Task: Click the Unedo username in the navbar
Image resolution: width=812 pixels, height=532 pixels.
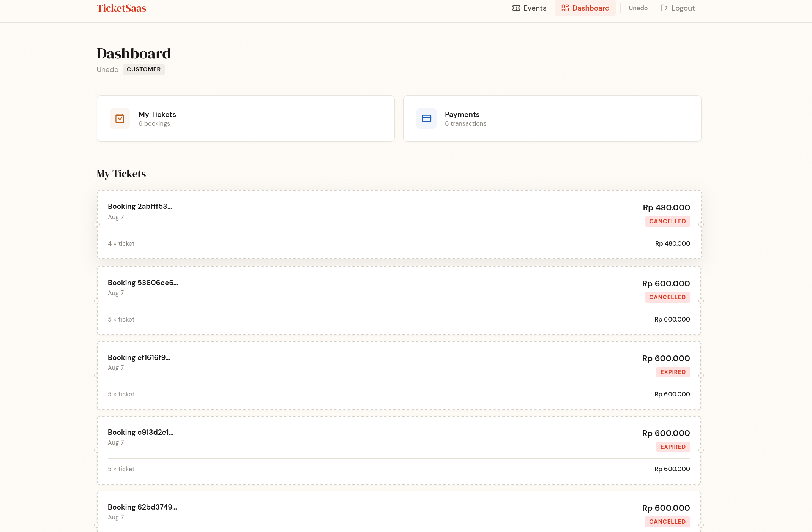Action: coord(638,8)
